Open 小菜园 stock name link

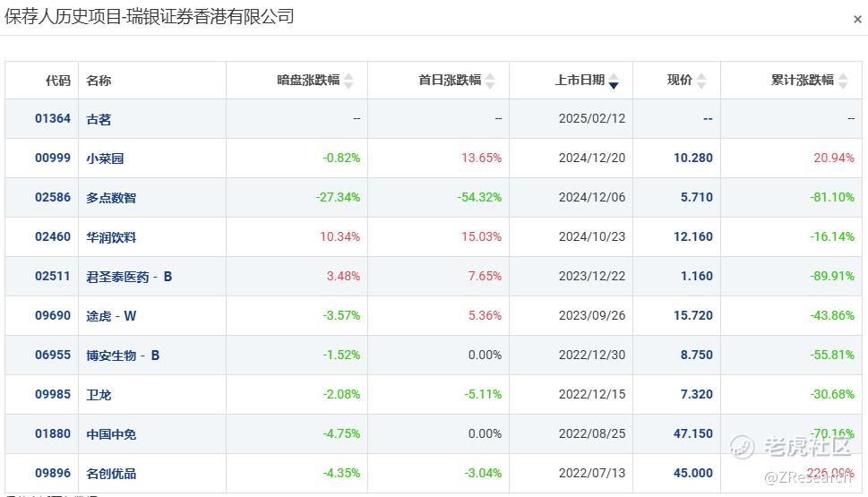click(x=105, y=159)
